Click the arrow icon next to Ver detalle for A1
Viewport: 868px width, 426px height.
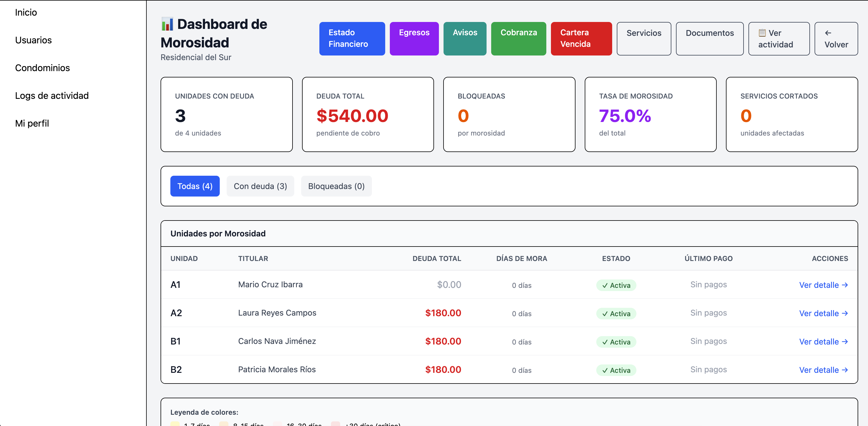tap(845, 285)
